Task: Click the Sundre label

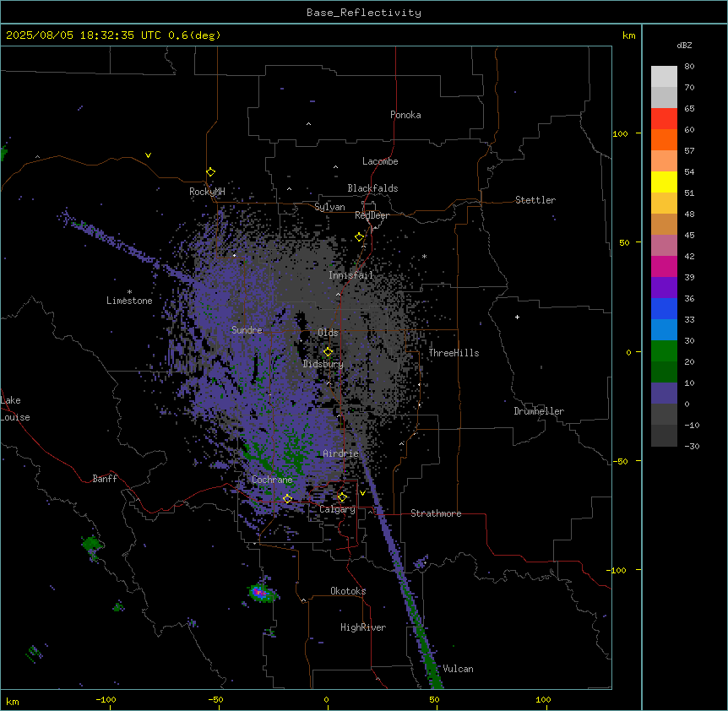Action: pos(247,330)
